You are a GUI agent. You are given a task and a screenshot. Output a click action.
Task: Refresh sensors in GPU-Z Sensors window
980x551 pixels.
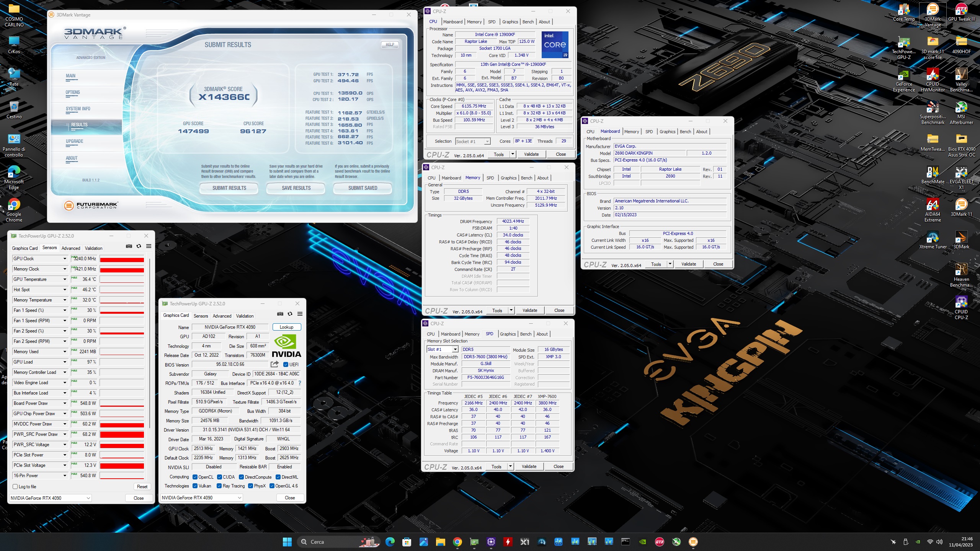point(139,246)
